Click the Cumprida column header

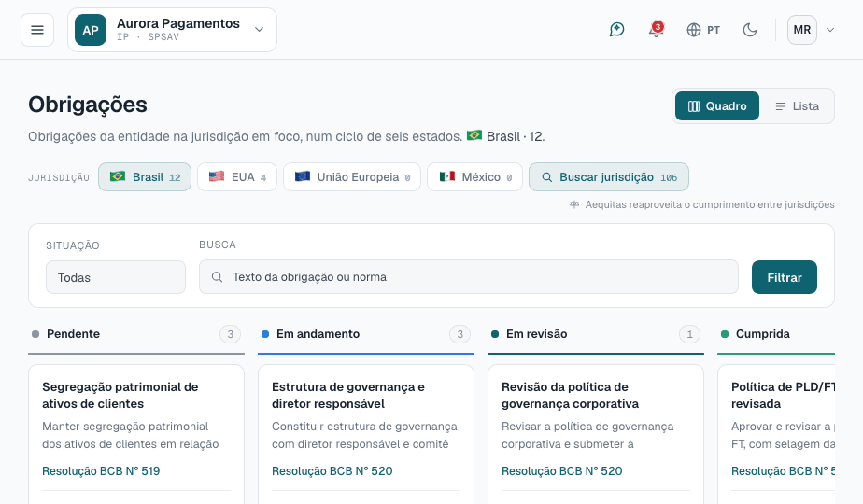(x=776, y=334)
